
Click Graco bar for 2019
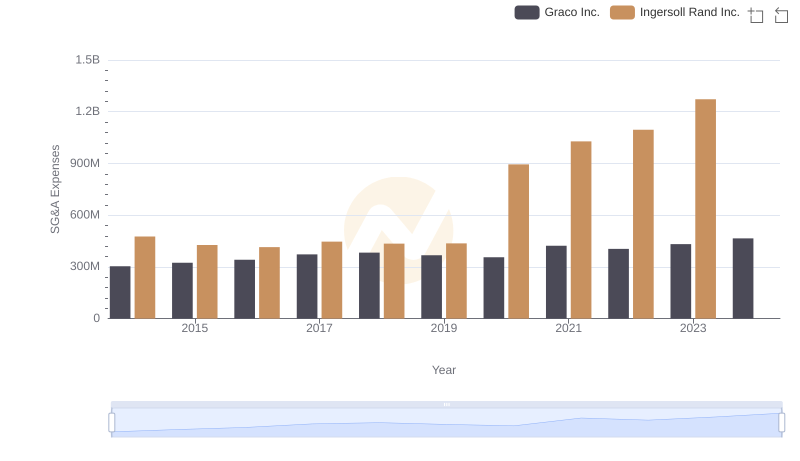click(x=432, y=287)
